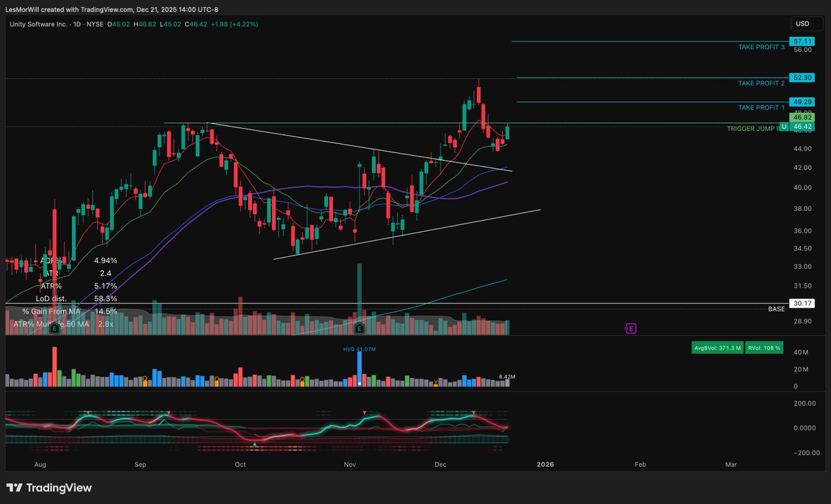Screen dimensions: 831x504
Task: Click the U symbol badge beside 46.42
Action: click(784, 127)
